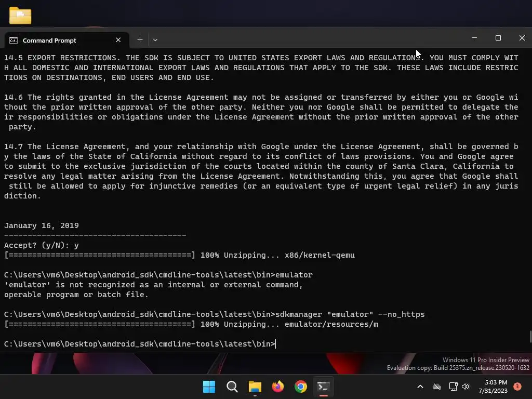Open the network tray icon
Image resolution: width=532 pixels, height=399 pixels.
(x=453, y=387)
